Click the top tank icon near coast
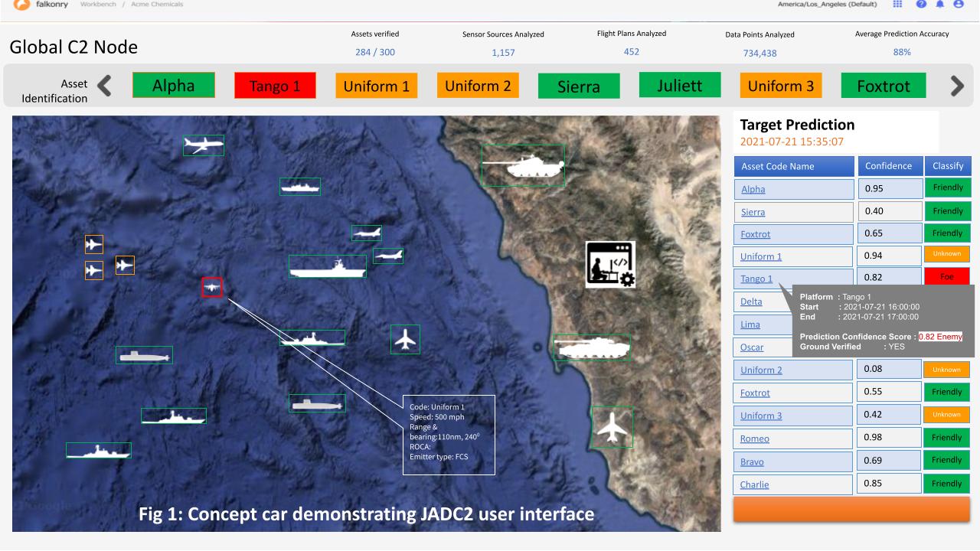This screenshot has height=551, width=980. (x=523, y=165)
